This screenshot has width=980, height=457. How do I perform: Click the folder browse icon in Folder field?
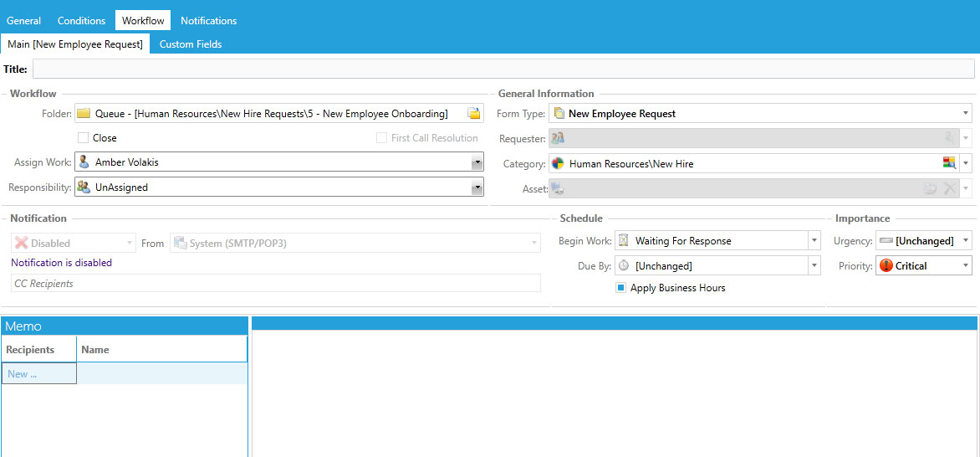474,114
